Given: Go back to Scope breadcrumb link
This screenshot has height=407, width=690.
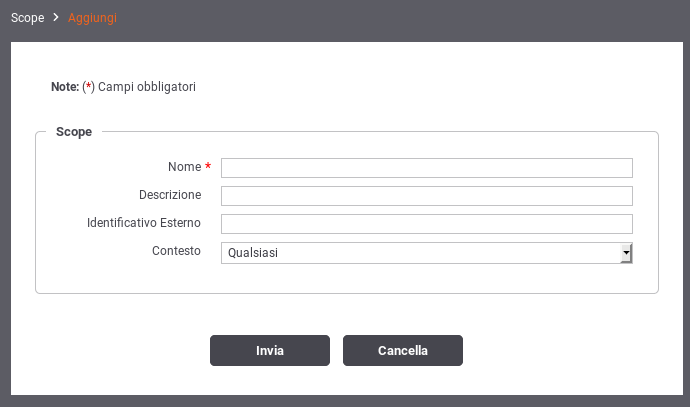Looking at the screenshot, I should pyautogui.click(x=27, y=18).
